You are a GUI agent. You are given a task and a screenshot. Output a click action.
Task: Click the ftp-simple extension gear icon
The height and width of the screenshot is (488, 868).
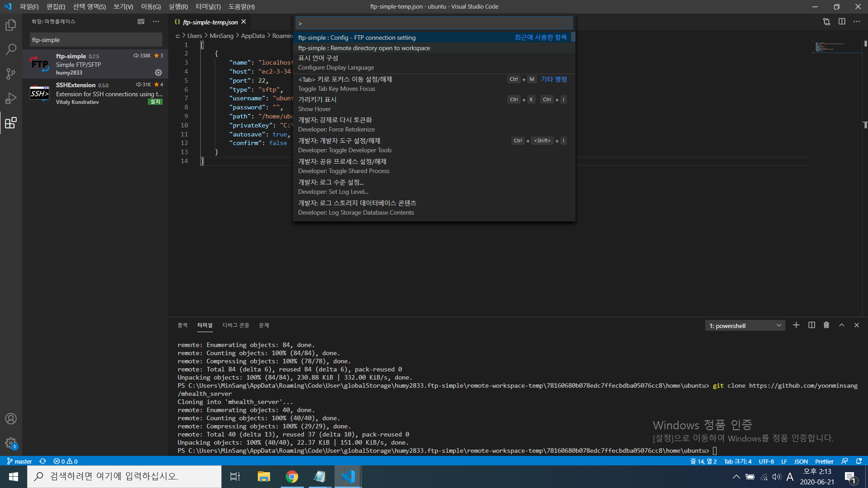point(158,72)
